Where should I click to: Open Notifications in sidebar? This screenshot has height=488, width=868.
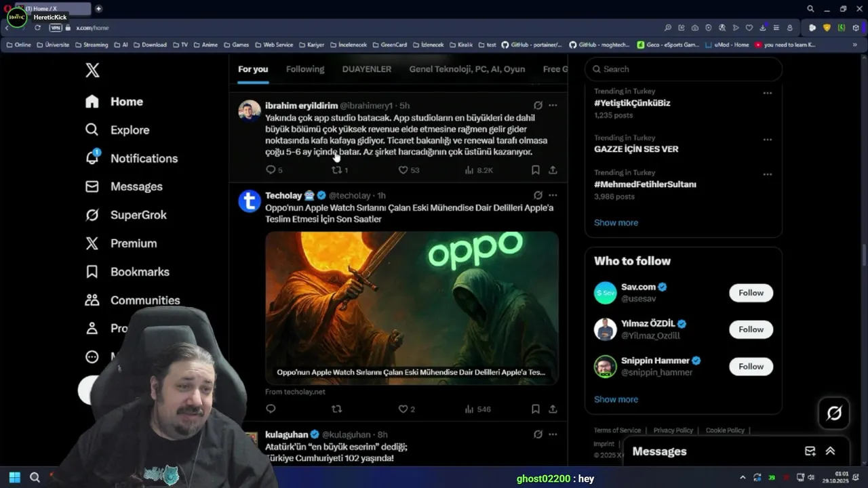coord(131,159)
